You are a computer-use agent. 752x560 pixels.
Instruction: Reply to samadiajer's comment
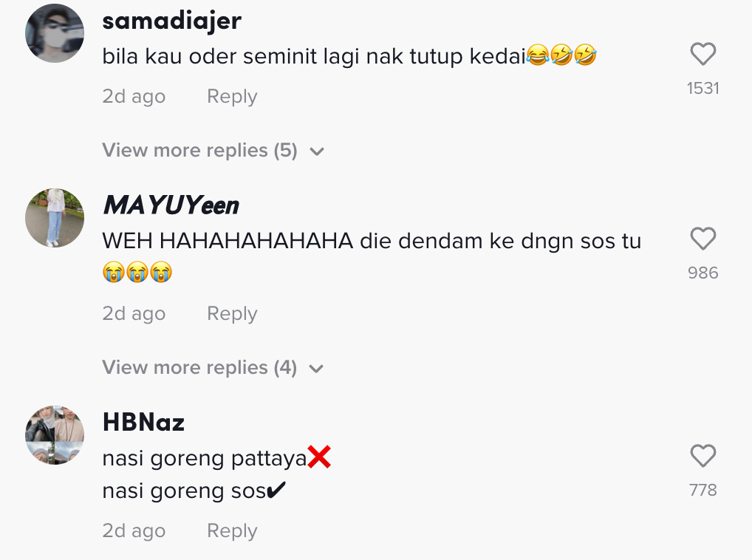click(232, 97)
